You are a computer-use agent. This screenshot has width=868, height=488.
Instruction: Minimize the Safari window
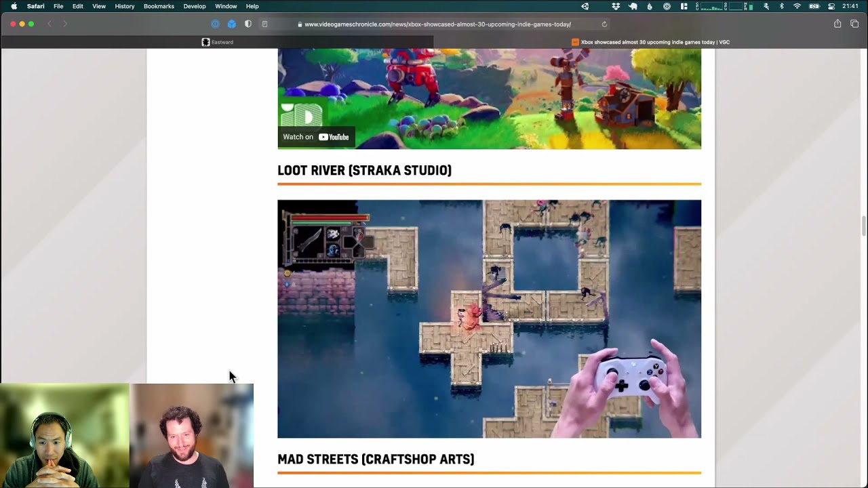tap(22, 24)
